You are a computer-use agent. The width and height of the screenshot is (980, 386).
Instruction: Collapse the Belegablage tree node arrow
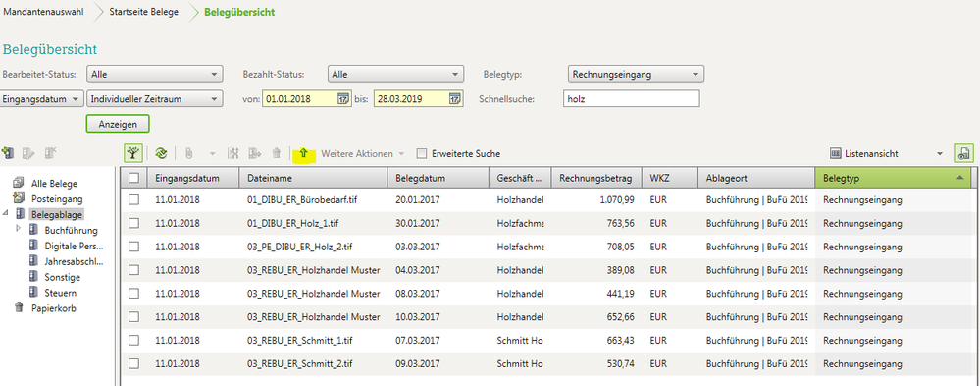tap(6, 213)
